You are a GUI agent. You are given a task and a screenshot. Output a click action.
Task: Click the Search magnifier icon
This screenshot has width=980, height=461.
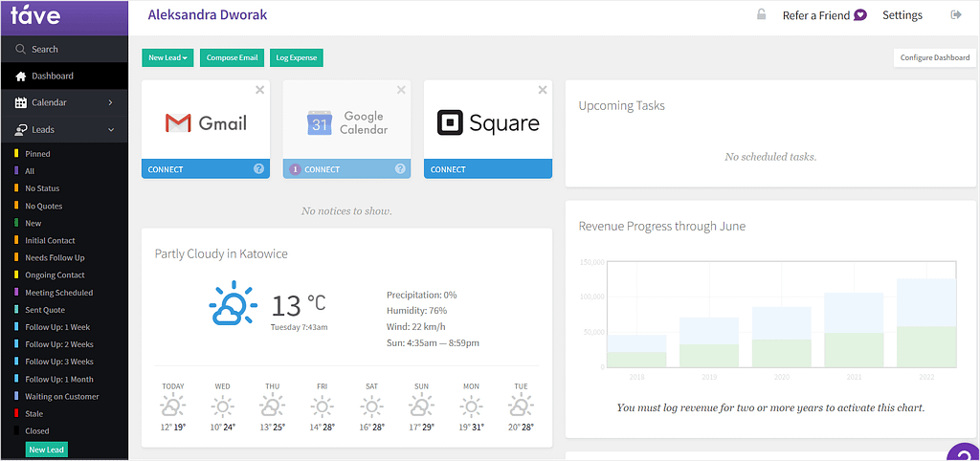21,49
